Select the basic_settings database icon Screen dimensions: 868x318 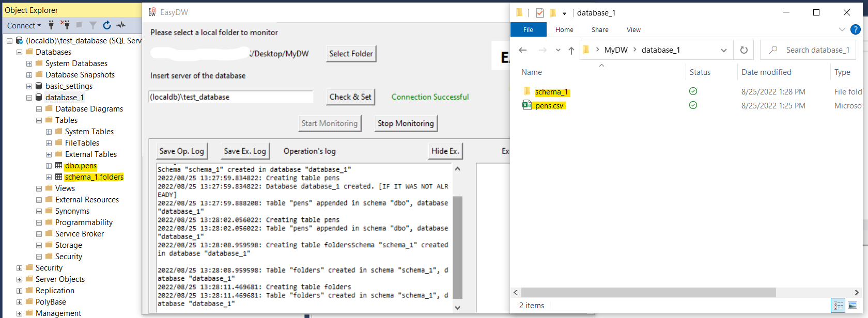point(39,86)
